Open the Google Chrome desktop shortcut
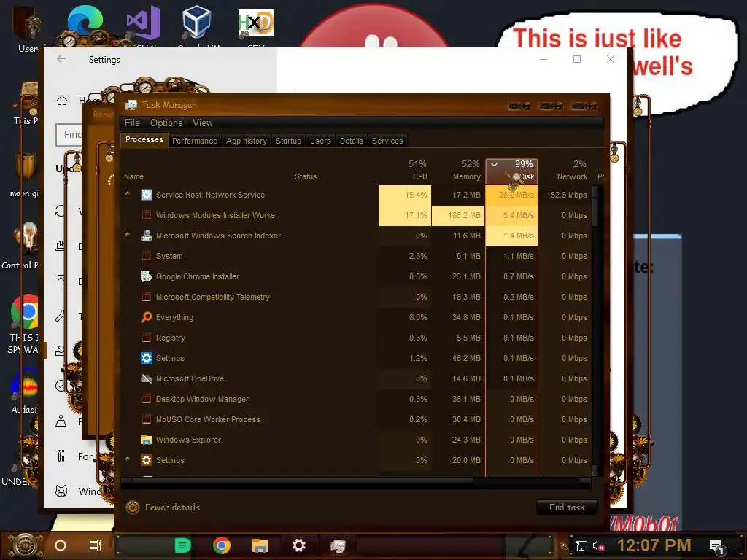Viewport: 747px width, 560px height. click(x=24, y=312)
